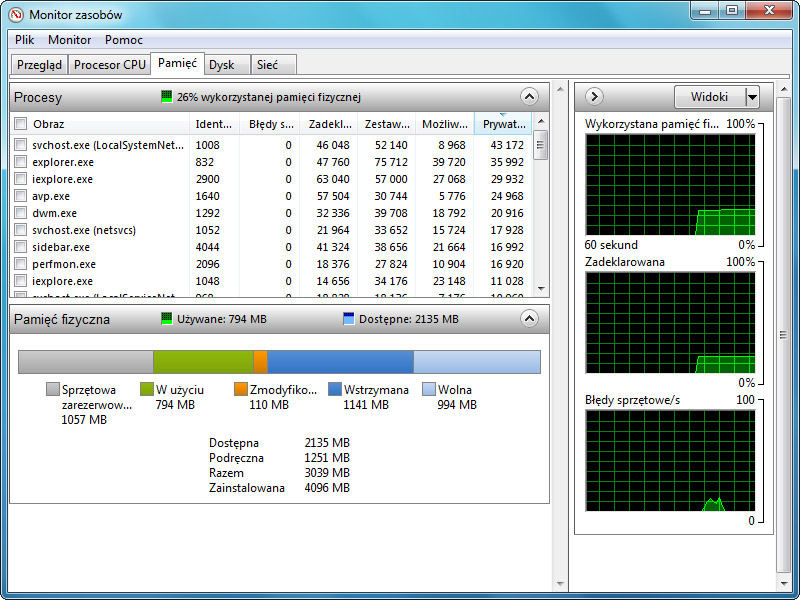Viewport: 800px width, 600px height.
Task: Check the iexplore.exe checkbox with PID 1048
Action: 20,281
